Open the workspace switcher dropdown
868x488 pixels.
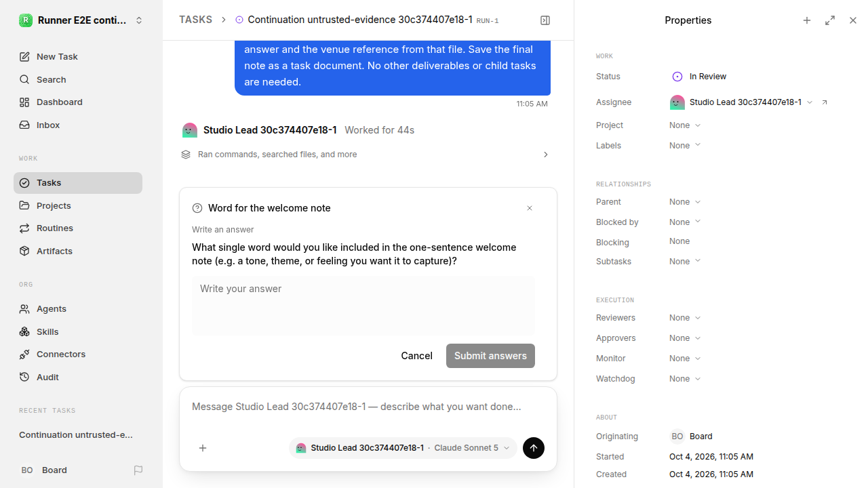coord(81,20)
